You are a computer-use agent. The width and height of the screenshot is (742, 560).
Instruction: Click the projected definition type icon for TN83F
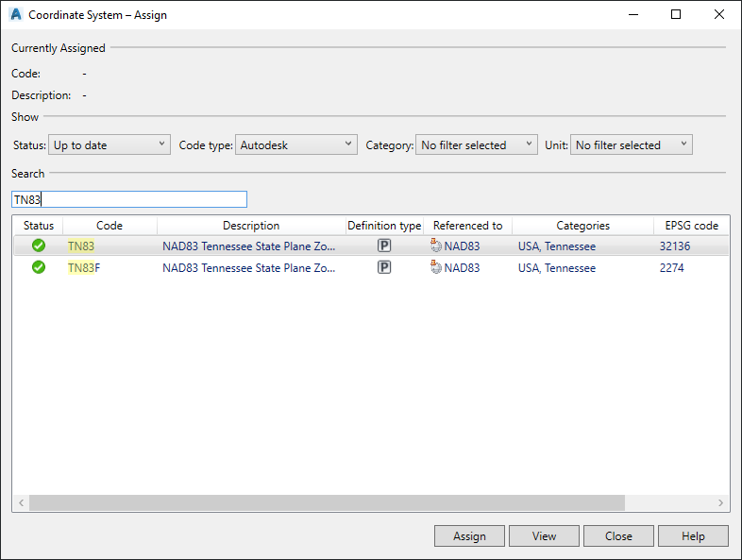[384, 267]
